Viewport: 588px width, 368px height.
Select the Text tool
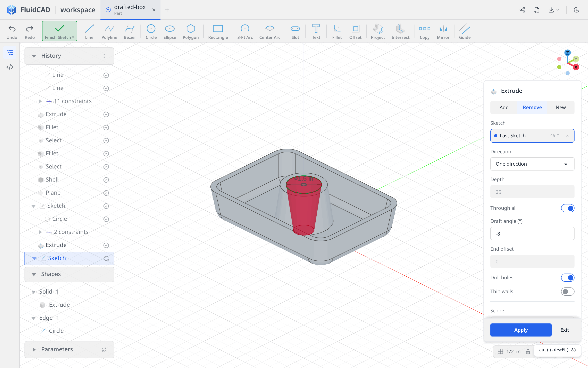(x=316, y=32)
